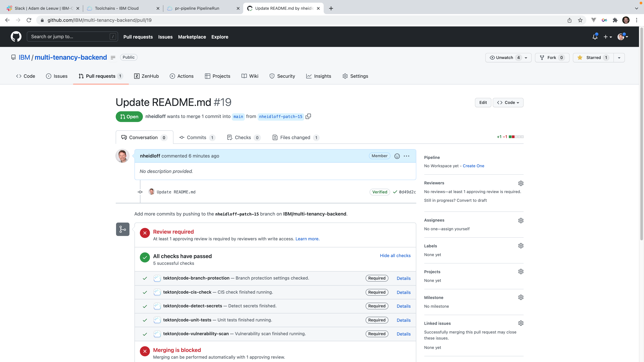The width and height of the screenshot is (644, 362).
Task: Copy branch name nheidloff-patch-15 icon
Action: pos(308,116)
